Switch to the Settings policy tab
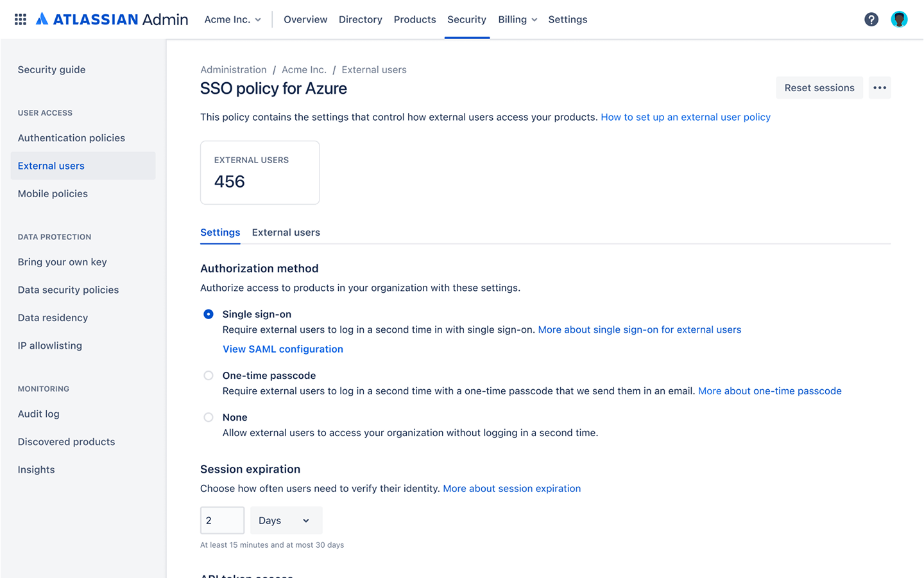Viewport: 924px width, 578px height. point(220,232)
